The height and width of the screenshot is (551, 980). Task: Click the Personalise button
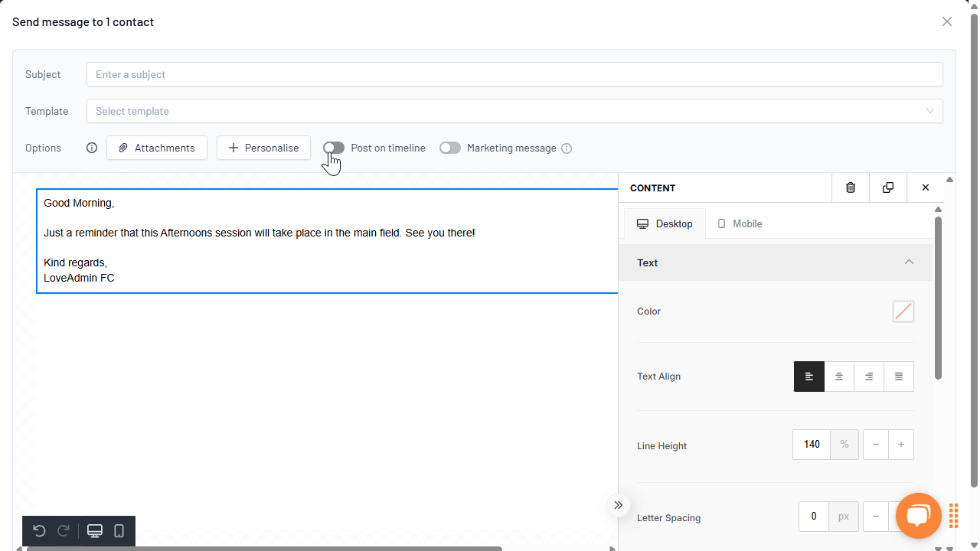pos(263,148)
